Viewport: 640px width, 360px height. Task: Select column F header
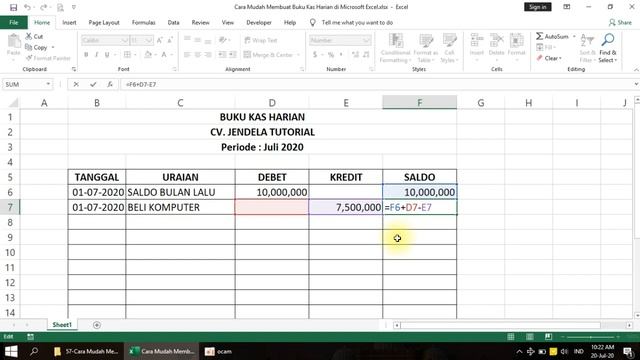tap(419, 102)
